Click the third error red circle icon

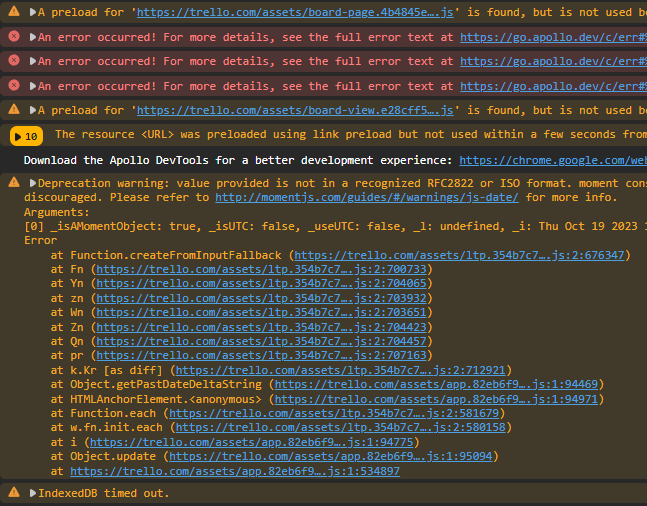pyautogui.click(x=14, y=85)
